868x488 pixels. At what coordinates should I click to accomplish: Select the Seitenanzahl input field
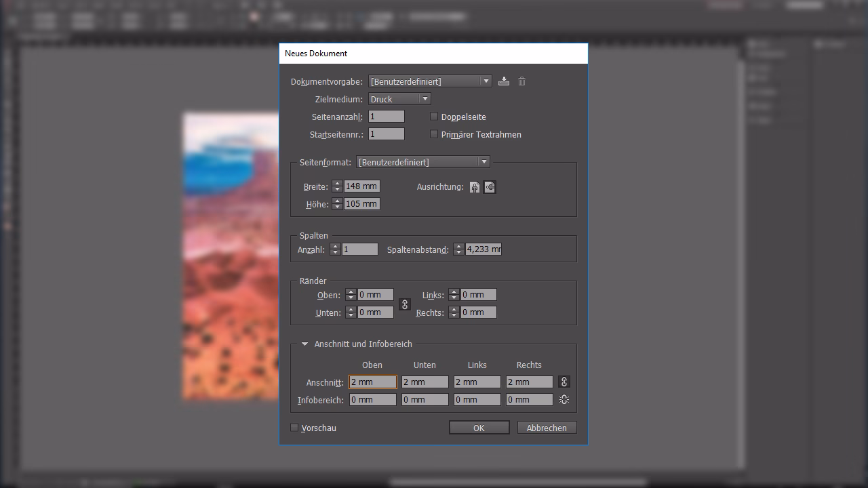tap(386, 116)
